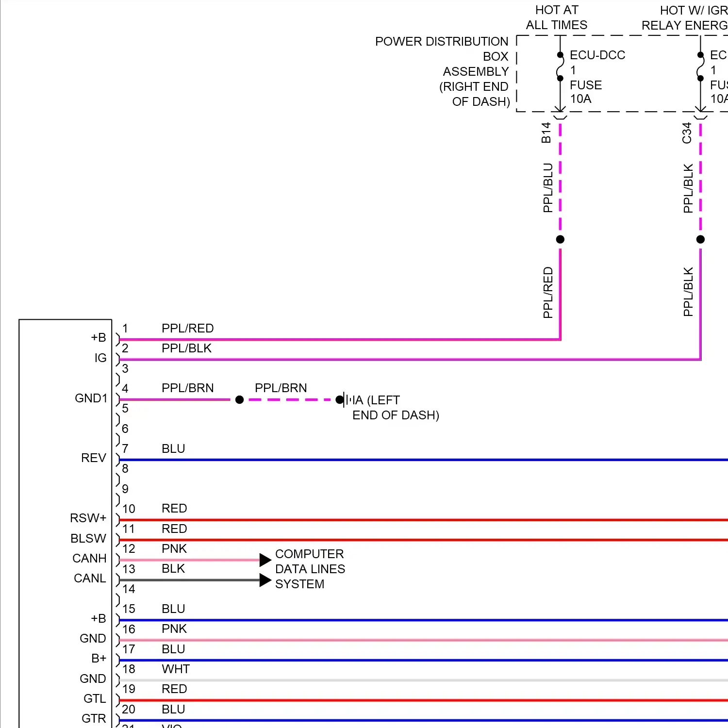
Task: Click the "PPL/BLK" label at pin 2
Action: (187, 348)
